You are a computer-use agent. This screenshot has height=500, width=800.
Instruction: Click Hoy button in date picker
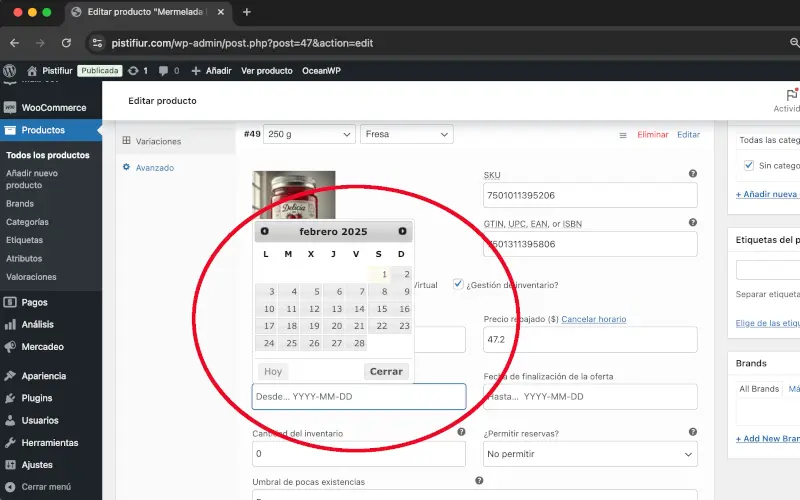pos(273,371)
